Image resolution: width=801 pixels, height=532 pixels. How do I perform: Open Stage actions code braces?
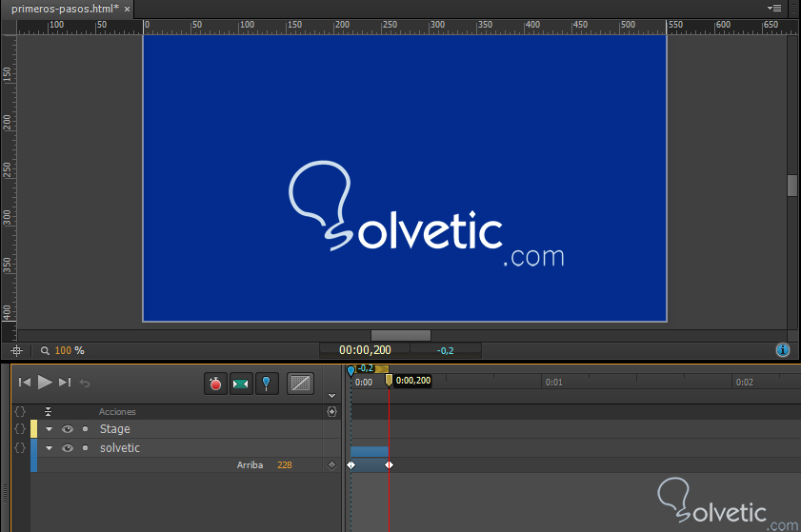[20, 429]
